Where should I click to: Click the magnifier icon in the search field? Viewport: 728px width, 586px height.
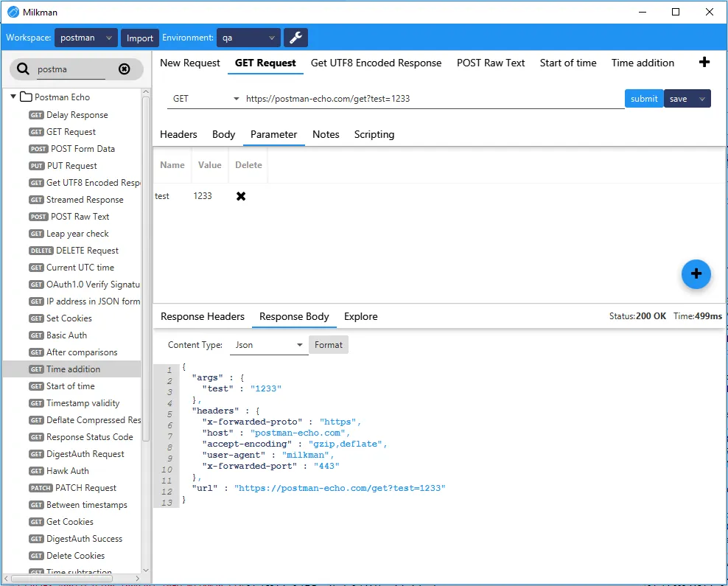[21, 69]
